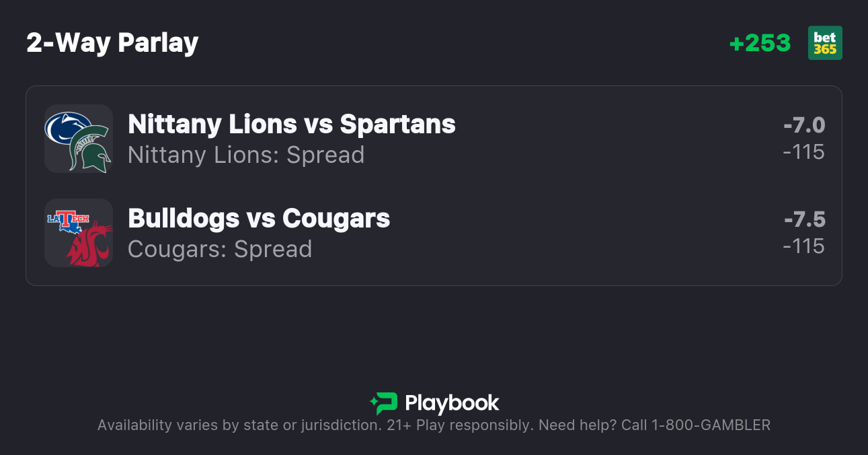Click the -7.0 spread value
The image size is (868, 455).
804,125
